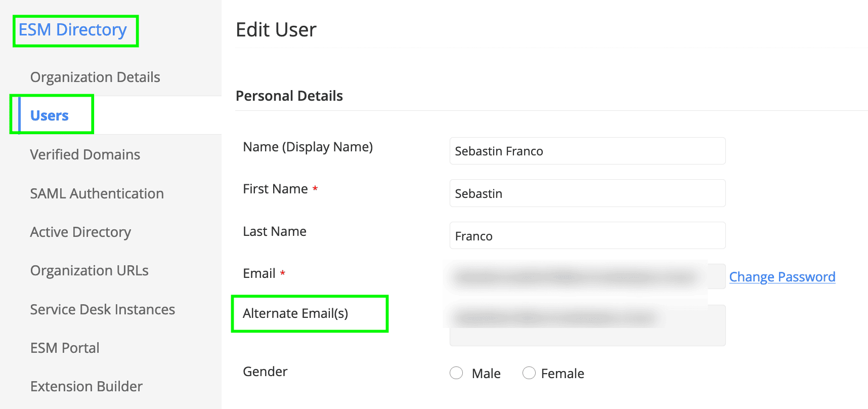868x409 pixels.
Task: Open the Active Directory page
Action: [80, 232]
